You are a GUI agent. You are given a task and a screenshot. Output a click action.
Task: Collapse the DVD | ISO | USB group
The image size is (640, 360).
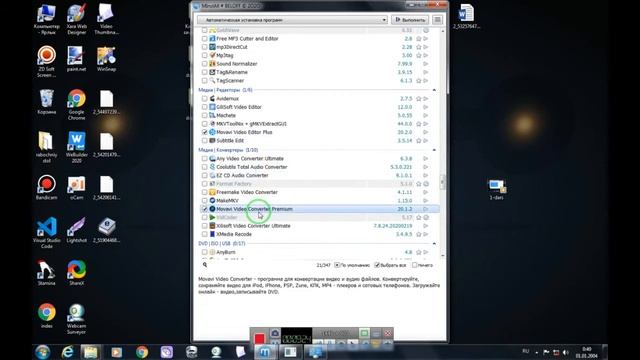point(434,244)
